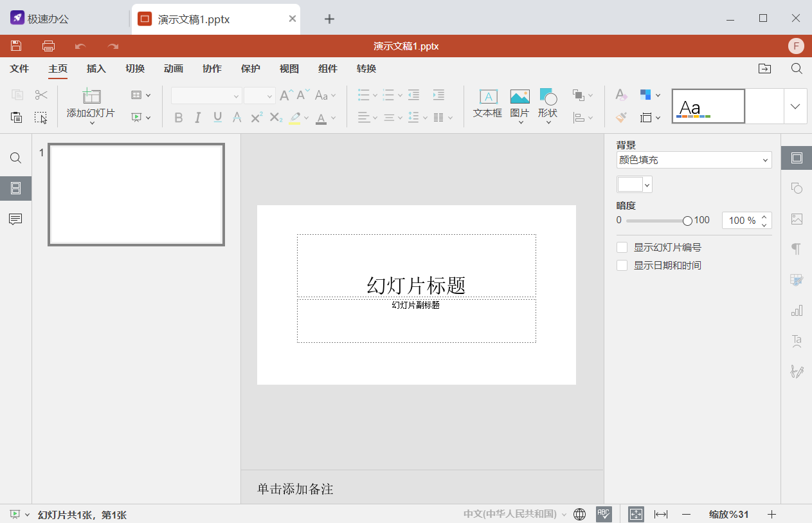
Task: Click fit slide to window icon
Action: [636, 514]
